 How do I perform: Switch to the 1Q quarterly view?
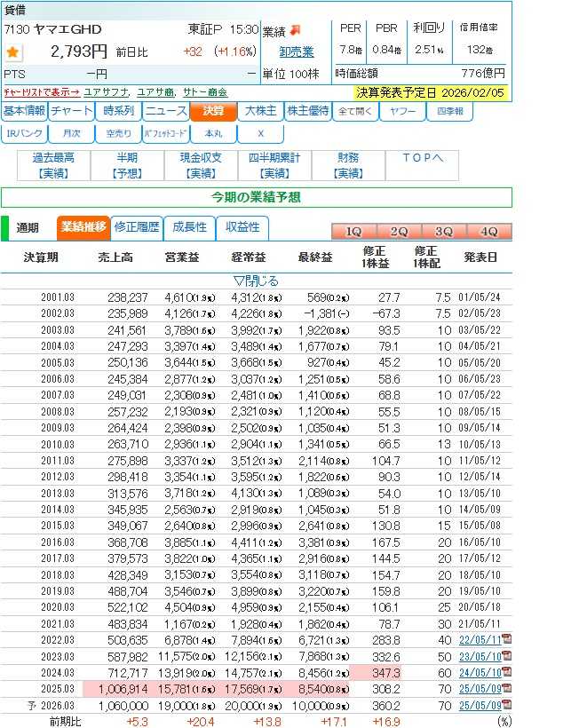tap(353, 231)
